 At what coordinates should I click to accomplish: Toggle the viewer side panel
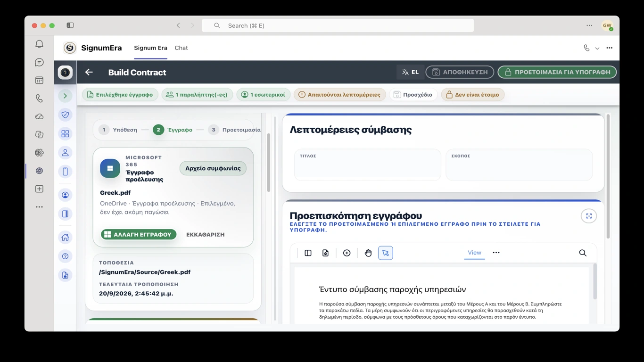point(308,253)
